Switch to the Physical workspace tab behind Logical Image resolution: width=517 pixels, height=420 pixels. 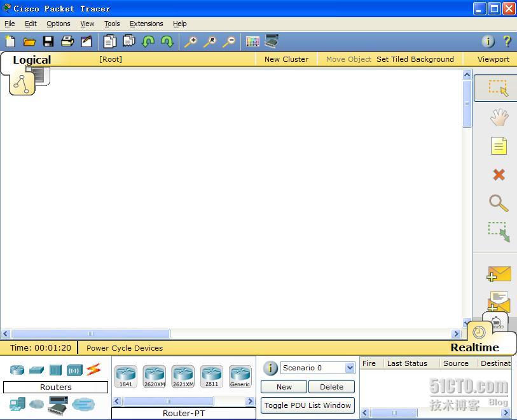pyautogui.click(x=41, y=75)
